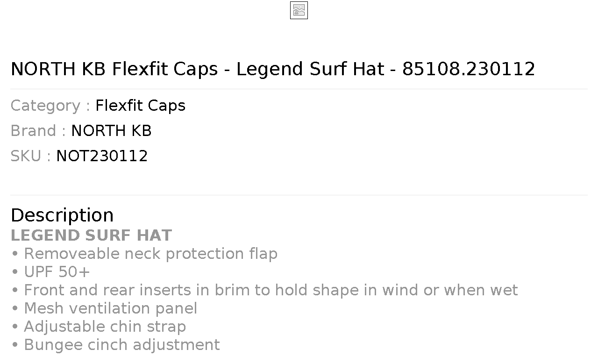Click the words Legend Surf Hat in title
Image resolution: width=598 pixels, height=364 pixels.
point(310,69)
